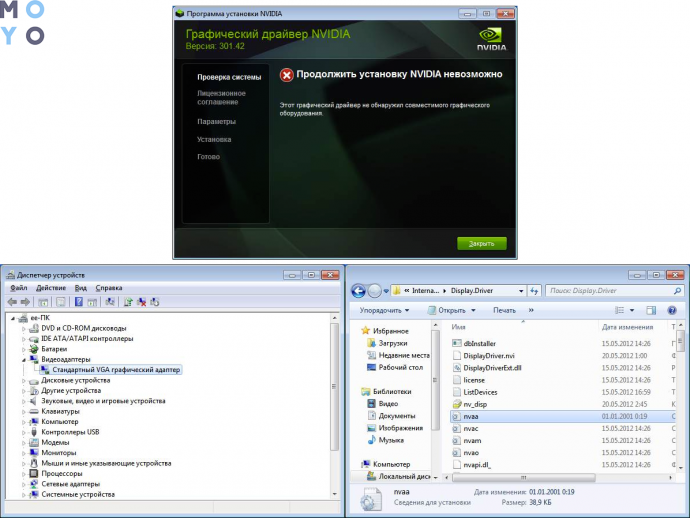
Task: Click blue help icon in Device Manager toolbar
Action: click(78, 302)
